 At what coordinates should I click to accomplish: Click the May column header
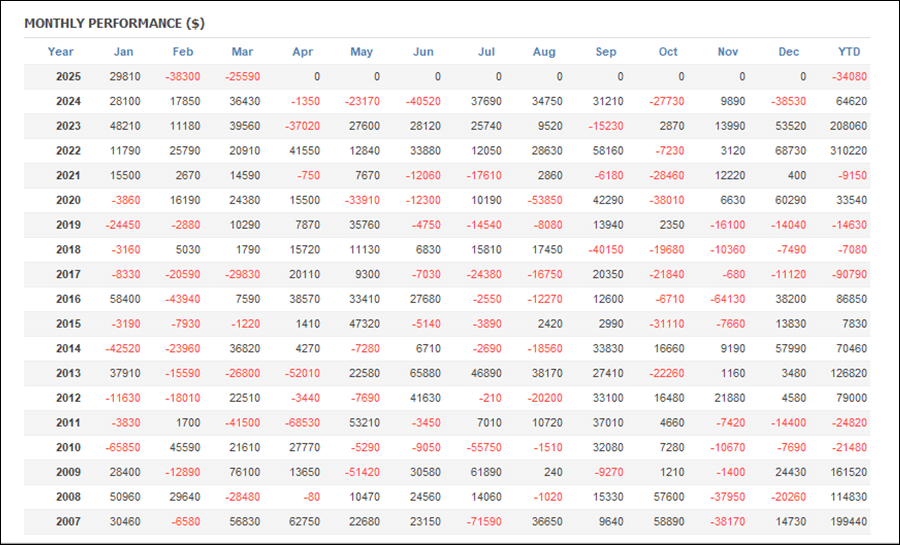362,52
